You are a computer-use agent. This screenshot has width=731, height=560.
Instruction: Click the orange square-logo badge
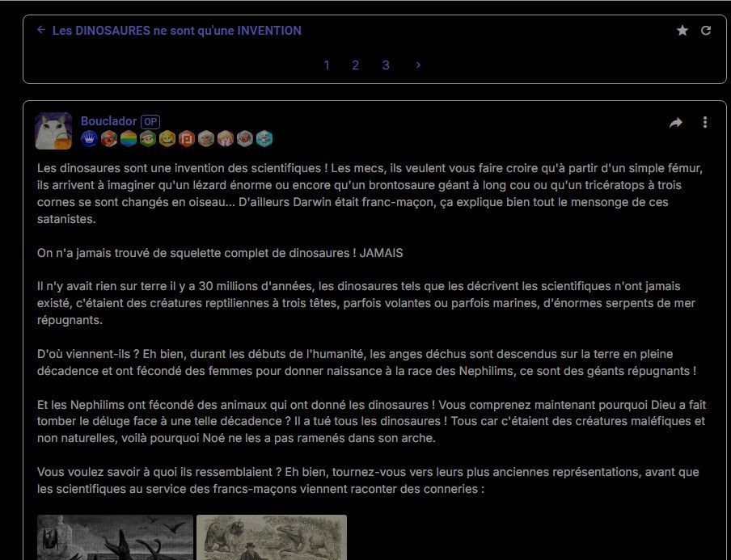pyautogui.click(x=187, y=139)
